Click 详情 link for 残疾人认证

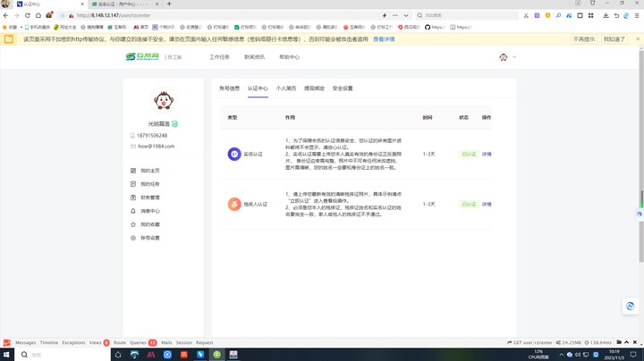click(487, 205)
